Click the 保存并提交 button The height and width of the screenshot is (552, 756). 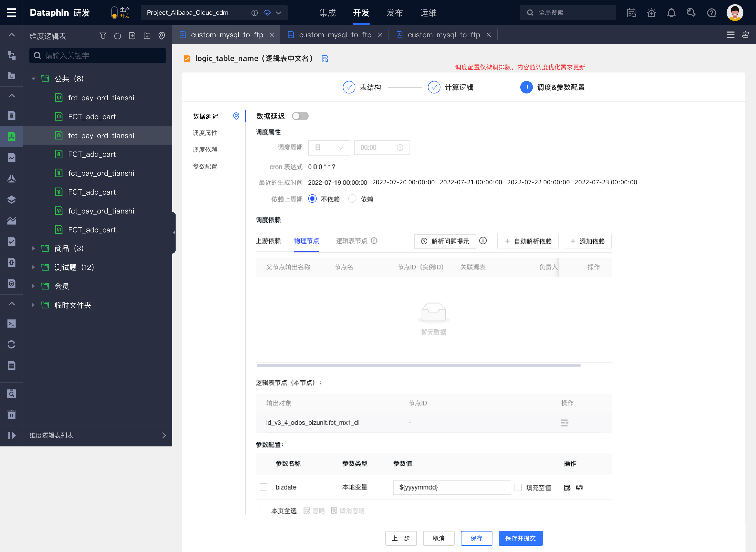(x=520, y=538)
